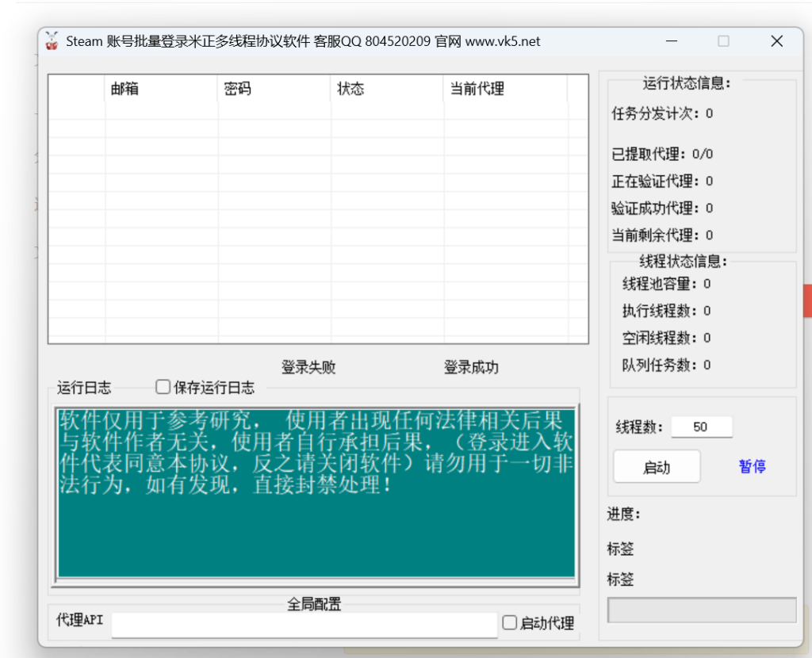Select the 密码 column header
This screenshot has height=658, width=812.
[274, 89]
